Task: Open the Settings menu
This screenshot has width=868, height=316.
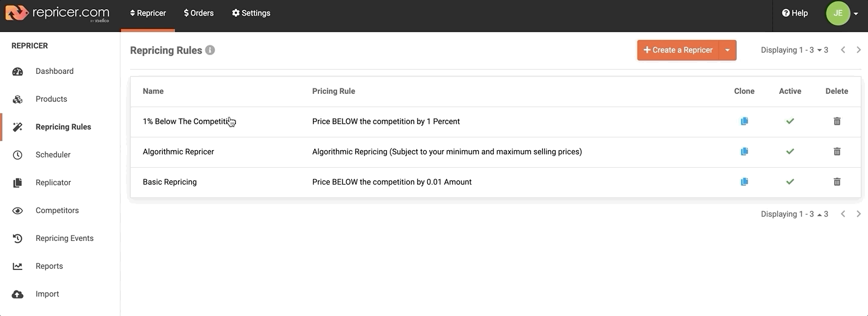Action: click(x=251, y=13)
